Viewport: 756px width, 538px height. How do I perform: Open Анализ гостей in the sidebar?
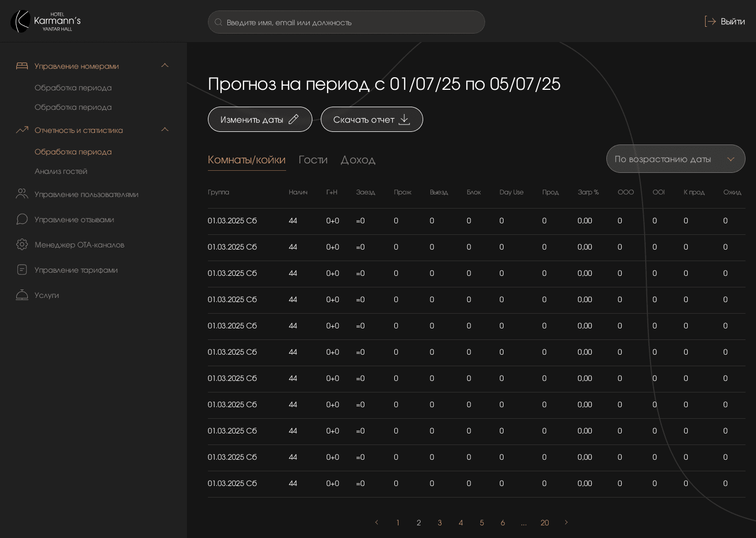coord(61,171)
